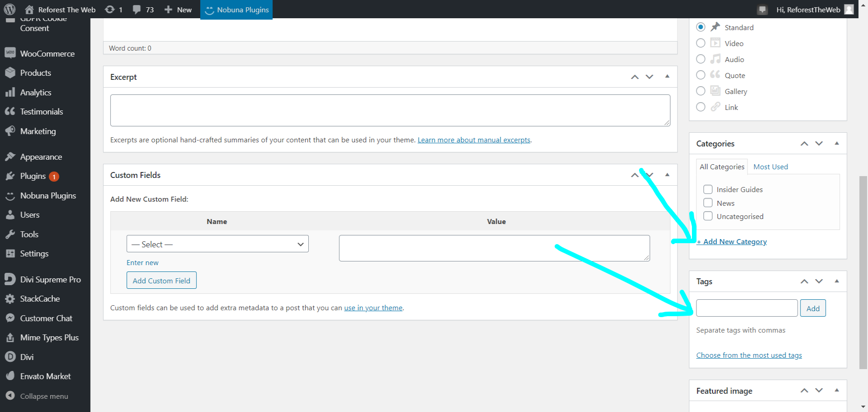Select the Link post format
Image resolution: width=868 pixels, height=412 pixels.
(701, 107)
